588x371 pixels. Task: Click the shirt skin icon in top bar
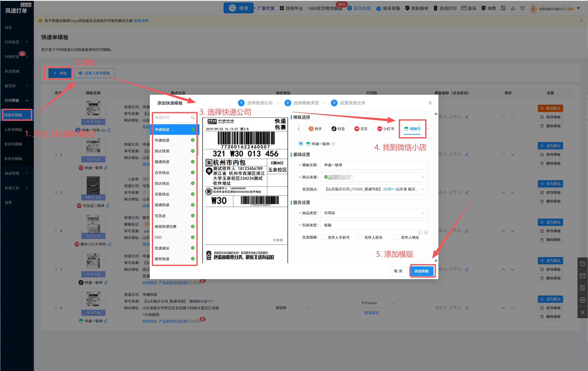click(x=523, y=8)
